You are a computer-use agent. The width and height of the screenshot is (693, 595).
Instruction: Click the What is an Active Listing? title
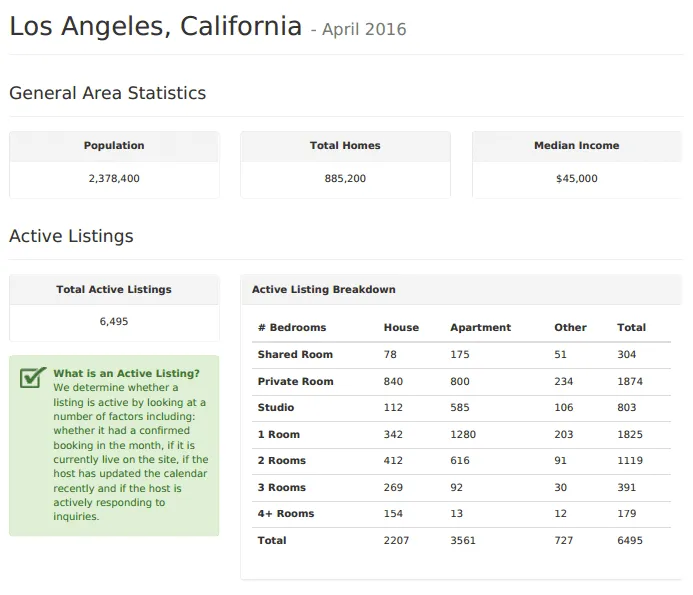click(x=126, y=373)
